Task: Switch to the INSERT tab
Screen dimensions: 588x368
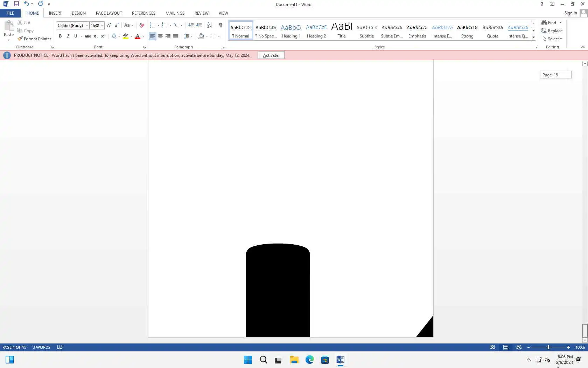Action: click(55, 13)
